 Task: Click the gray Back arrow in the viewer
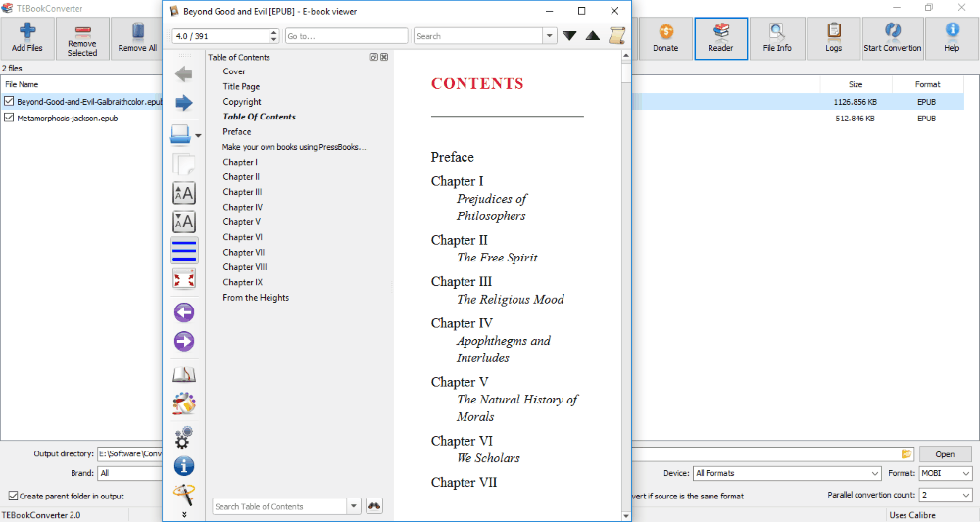pos(184,74)
